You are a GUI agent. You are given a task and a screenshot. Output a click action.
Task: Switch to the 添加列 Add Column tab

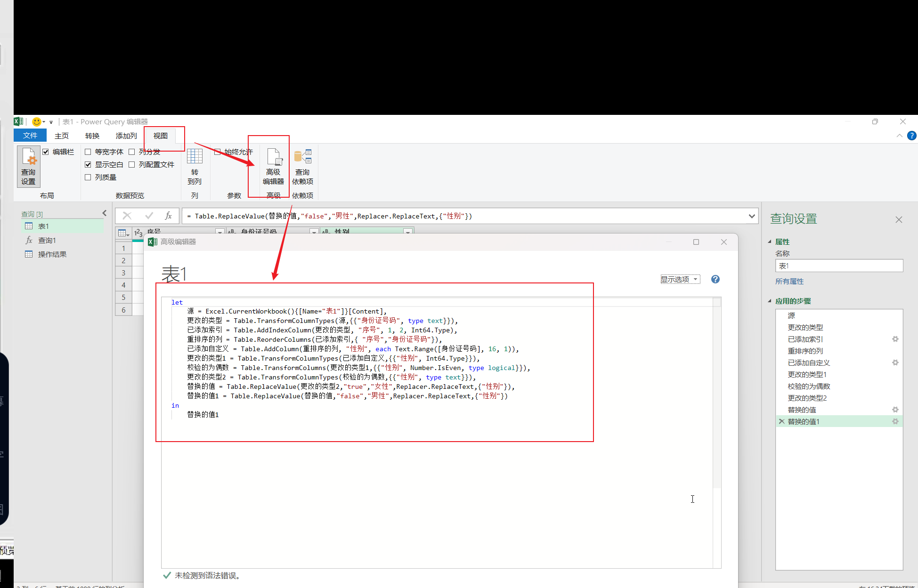pyautogui.click(x=126, y=136)
